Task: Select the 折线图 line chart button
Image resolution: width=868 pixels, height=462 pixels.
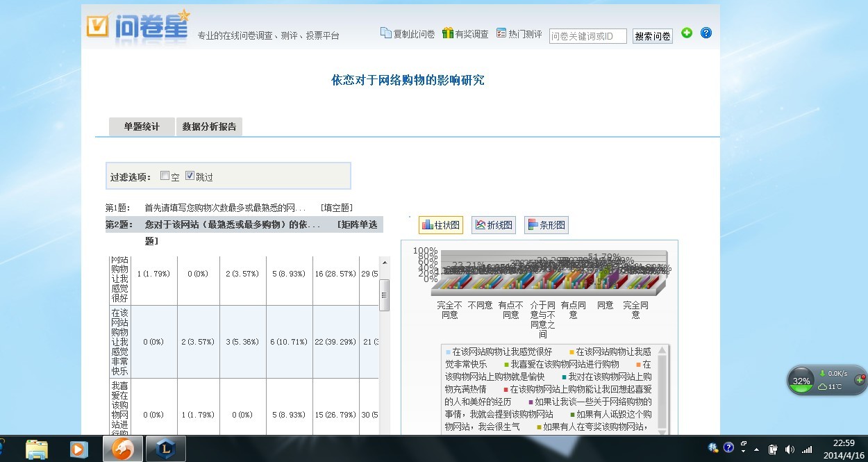Action: click(x=494, y=225)
